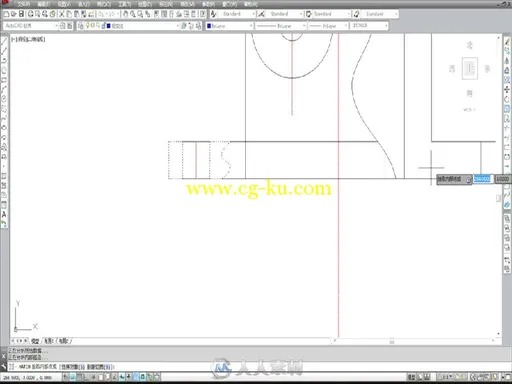Click the ViewCube top face
Viewport: 512px width, 384px height.
tap(470, 69)
